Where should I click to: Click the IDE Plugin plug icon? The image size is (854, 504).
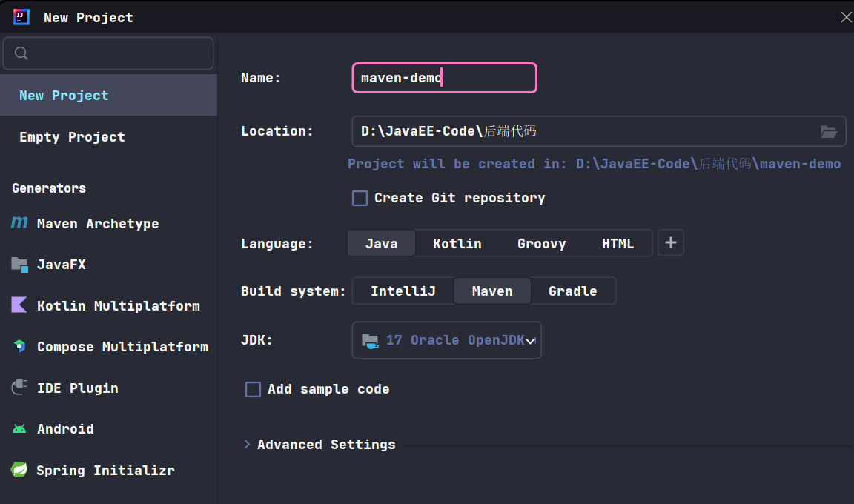(19, 387)
